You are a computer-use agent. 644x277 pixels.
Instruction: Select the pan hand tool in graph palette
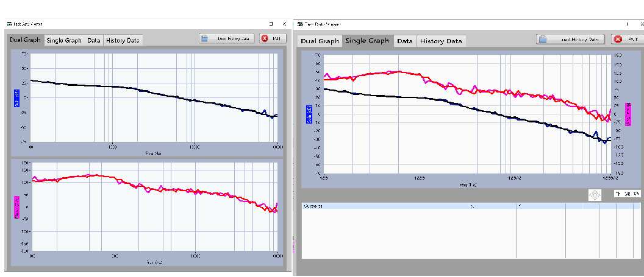pos(636,194)
